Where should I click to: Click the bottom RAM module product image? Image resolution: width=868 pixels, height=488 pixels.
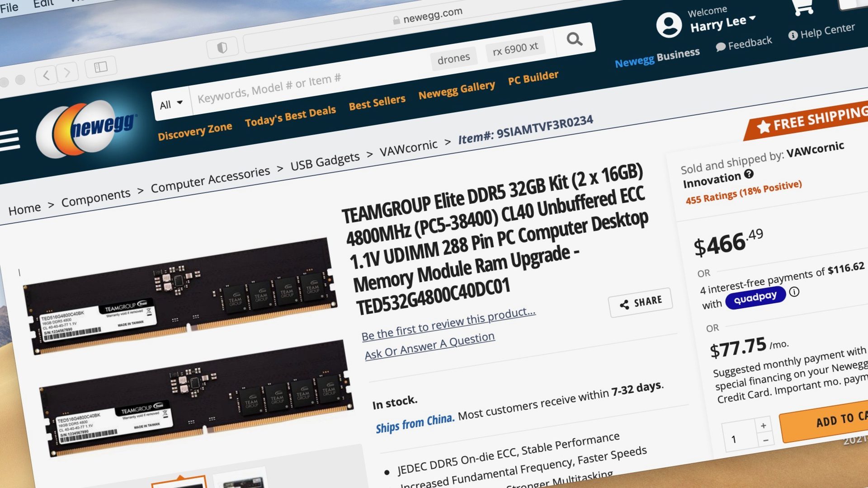pyautogui.click(x=197, y=399)
